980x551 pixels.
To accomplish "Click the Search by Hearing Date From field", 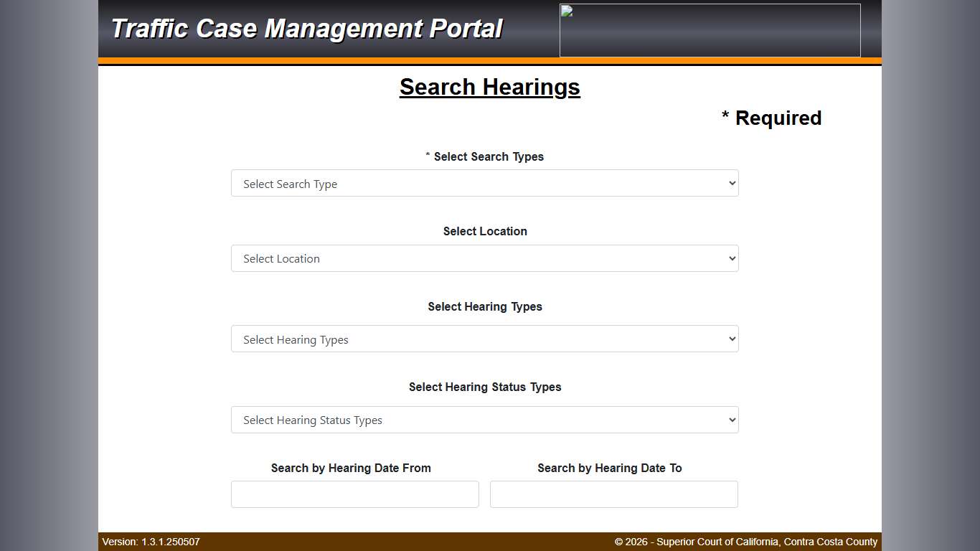I will pyautogui.click(x=354, y=494).
